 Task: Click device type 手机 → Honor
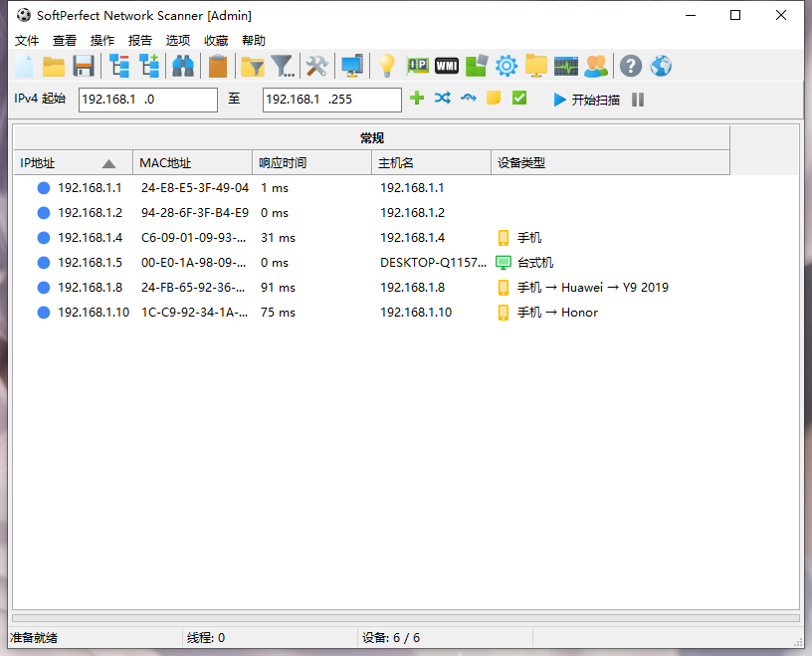point(557,312)
